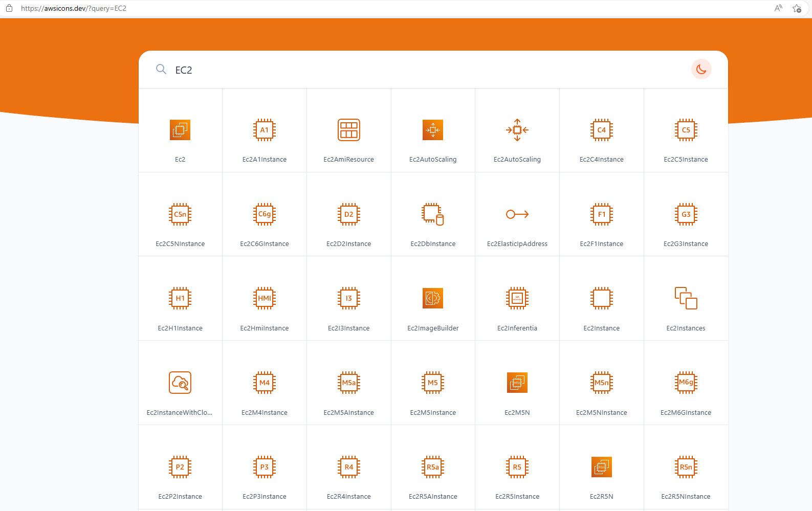Choose the Ec2DbInstance chip-with-database icon

pos(433,214)
